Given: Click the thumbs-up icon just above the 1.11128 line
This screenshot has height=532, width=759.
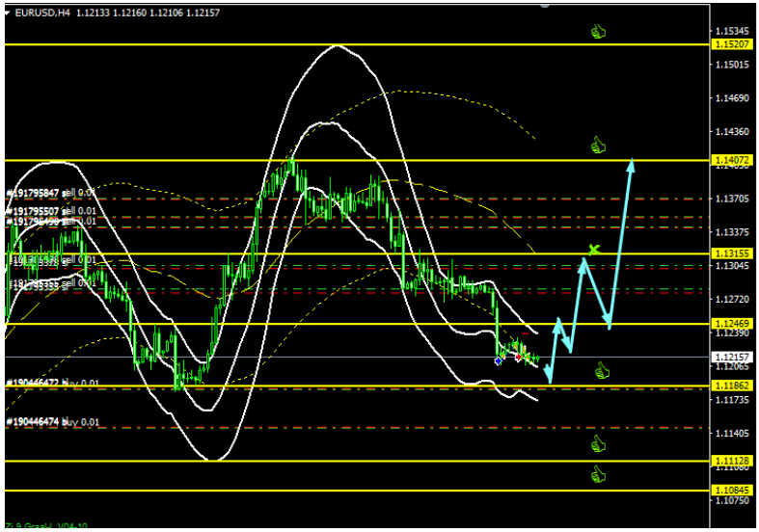Looking at the screenshot, I should click(x=599, y=443).
